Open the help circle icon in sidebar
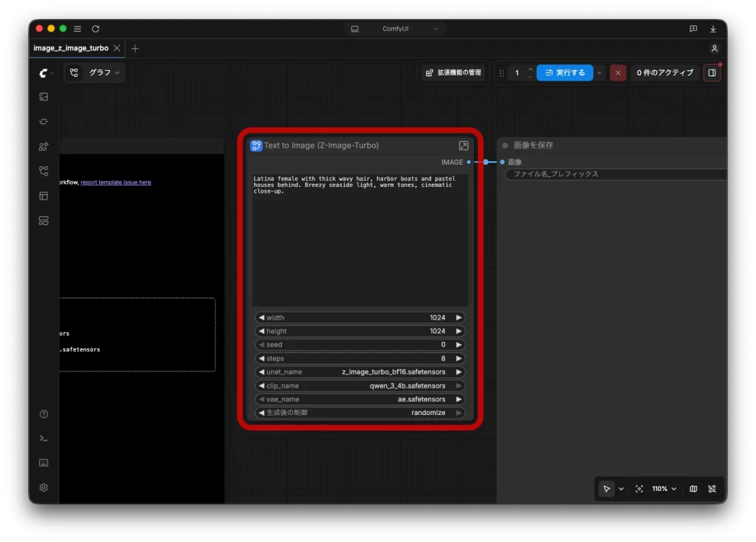This screenshot has width=756, height=542. (44, 414)
